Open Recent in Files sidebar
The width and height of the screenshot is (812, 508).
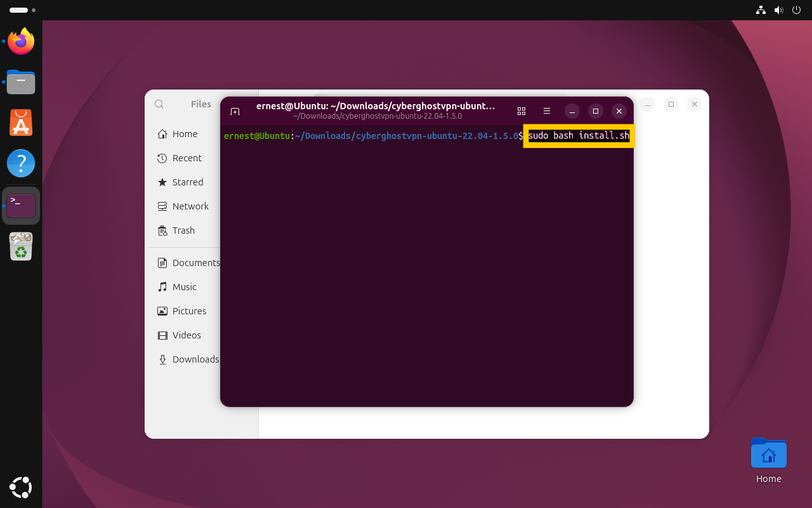183,158
